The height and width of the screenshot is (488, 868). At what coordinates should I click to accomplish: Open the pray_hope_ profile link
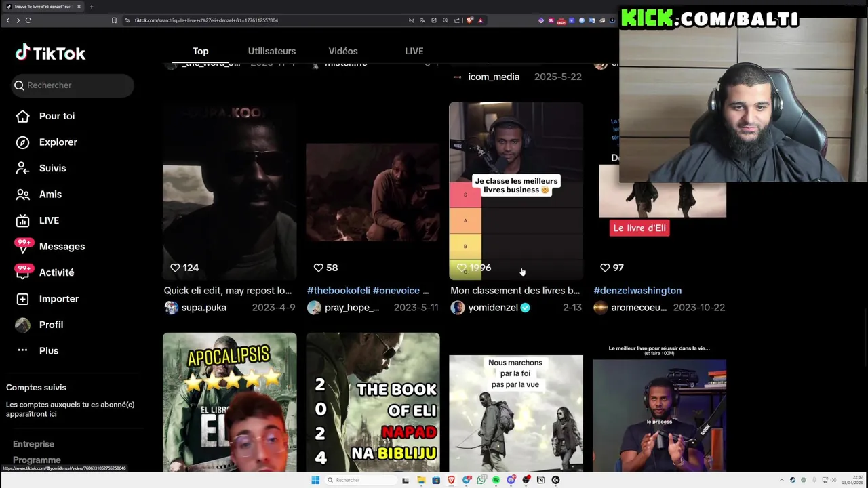352,308
